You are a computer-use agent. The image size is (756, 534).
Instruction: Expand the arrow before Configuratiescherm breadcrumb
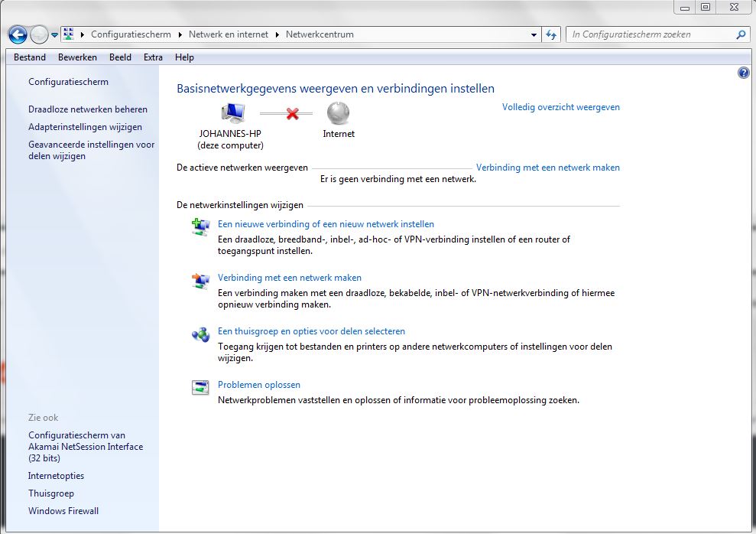(x=83, y=34)
